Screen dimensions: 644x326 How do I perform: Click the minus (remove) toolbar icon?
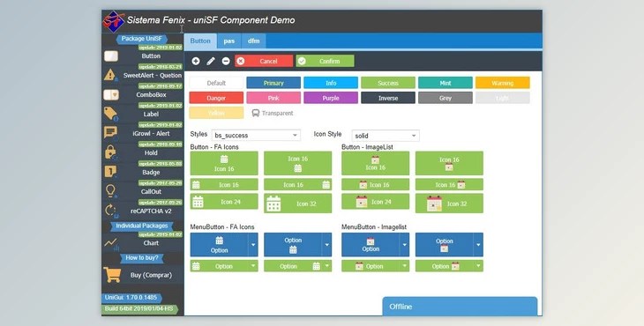(x=226, y=61)
